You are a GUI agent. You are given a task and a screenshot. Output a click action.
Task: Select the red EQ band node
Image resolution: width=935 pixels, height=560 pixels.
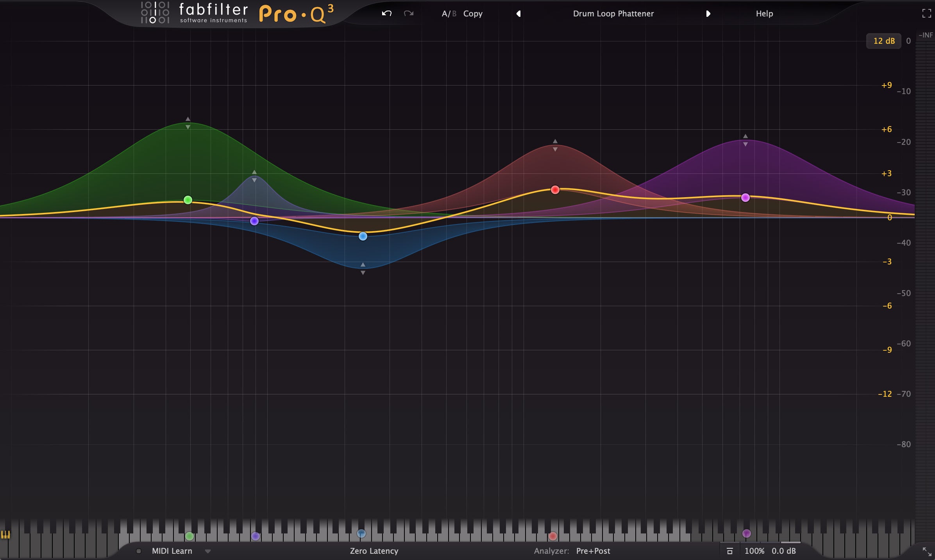point(555,190)
